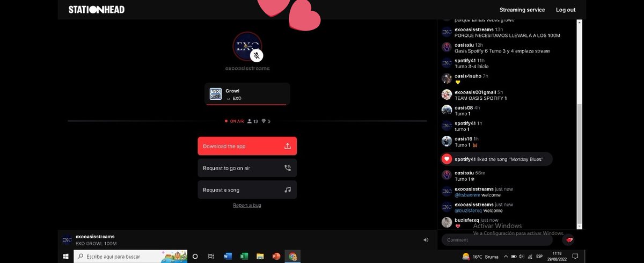Click the buzisferxq username in chat

click(467, 220)
